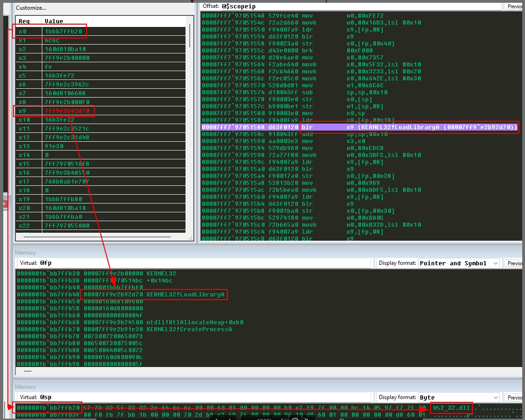Select the mov x3,x0 instruction line

point(283,141)
